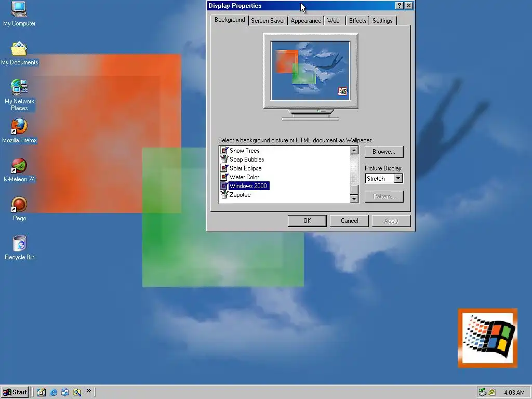
Task: Click the 4:03 AM taskbar clock
Action: click(x=514, y=393)
